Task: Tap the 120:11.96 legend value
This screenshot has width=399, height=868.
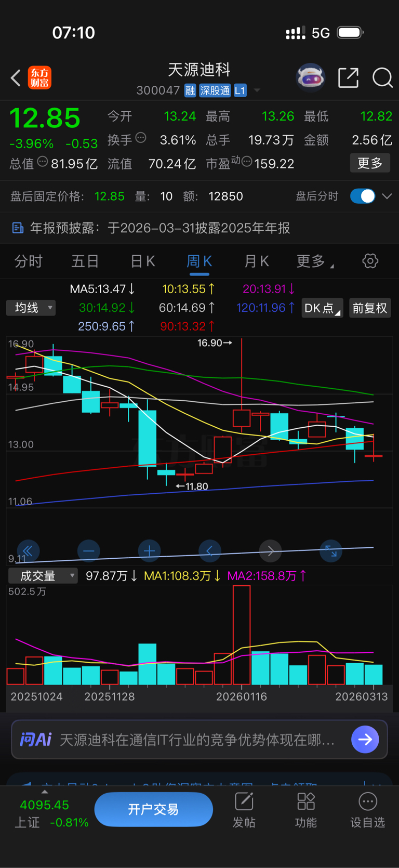Action: pos(265,308)
